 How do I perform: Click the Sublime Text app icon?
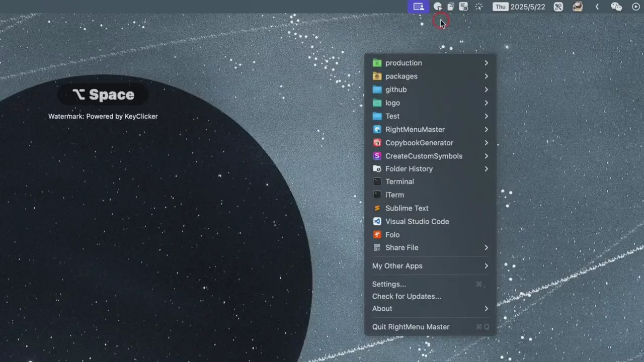click(x=377, y=208)
